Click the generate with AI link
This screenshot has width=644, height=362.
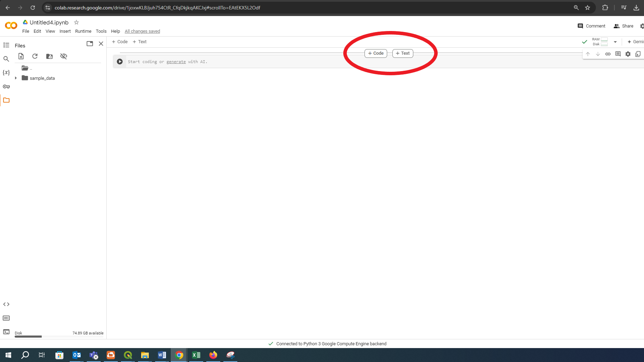coord(176,62)
